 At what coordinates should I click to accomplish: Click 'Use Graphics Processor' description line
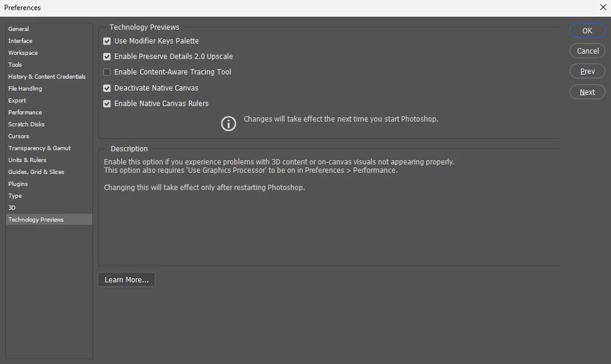[250, 170]
